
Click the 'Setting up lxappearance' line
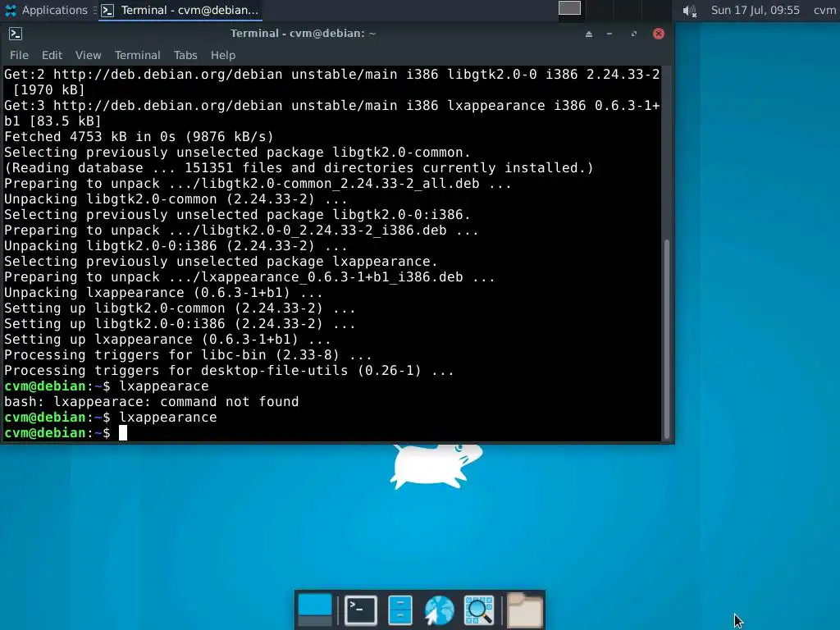[x=167, y=340]
